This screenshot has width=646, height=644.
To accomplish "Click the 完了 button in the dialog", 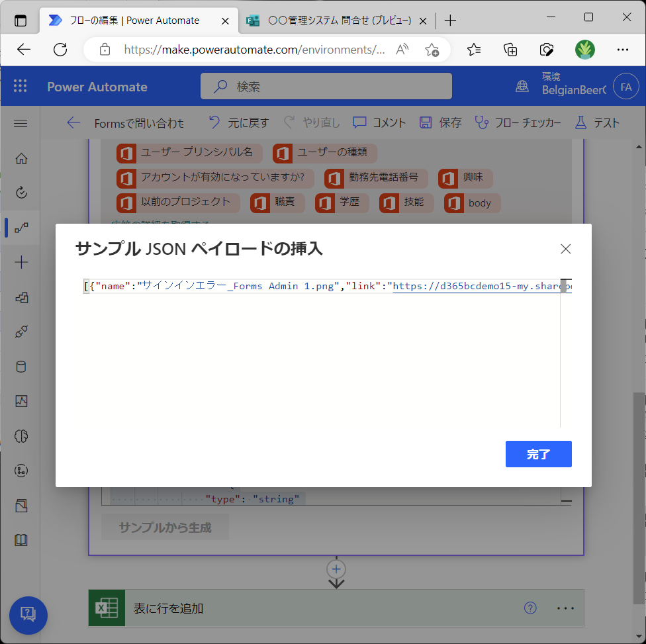I will pyautogui.click(x=538, y=454).
